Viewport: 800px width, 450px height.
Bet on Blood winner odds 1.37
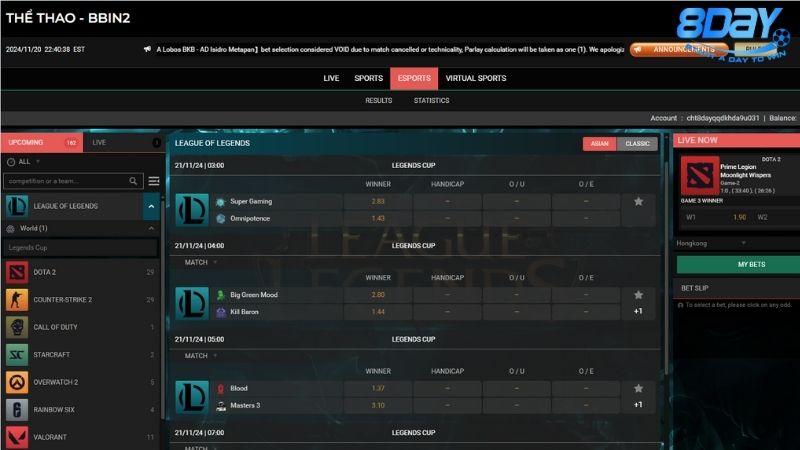tap(378, 388)
